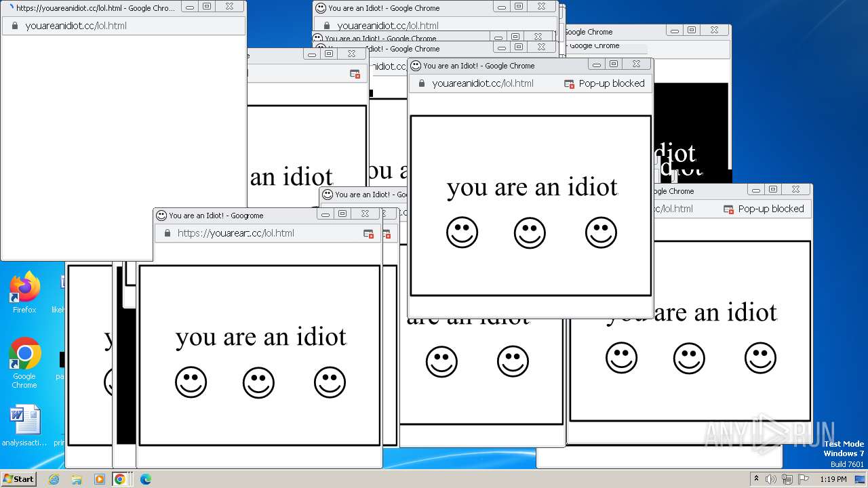
Task: Click the 1:19 PM taskbar clock
Action: pos(833,479)
